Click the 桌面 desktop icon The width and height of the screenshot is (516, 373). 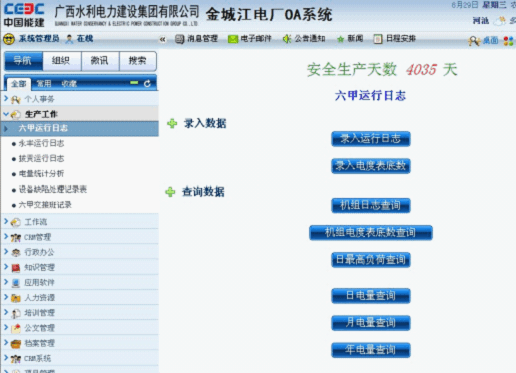point(474,41)
